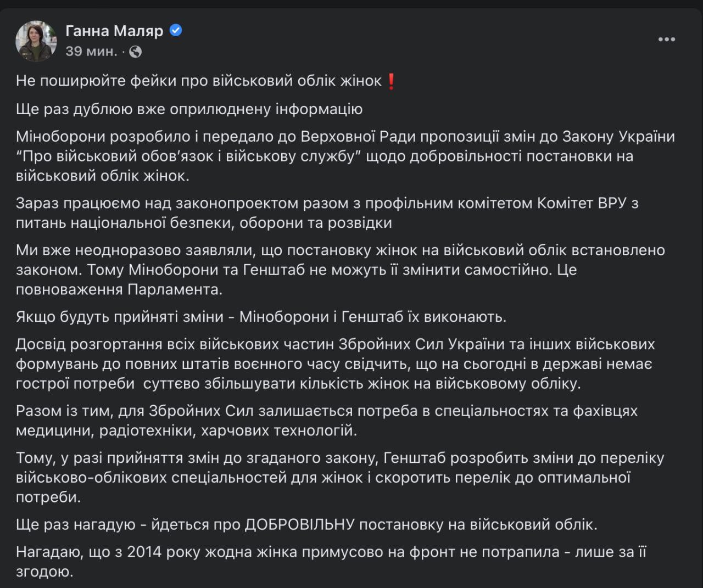Open the three-dot post options menu

tap(666, 40)
